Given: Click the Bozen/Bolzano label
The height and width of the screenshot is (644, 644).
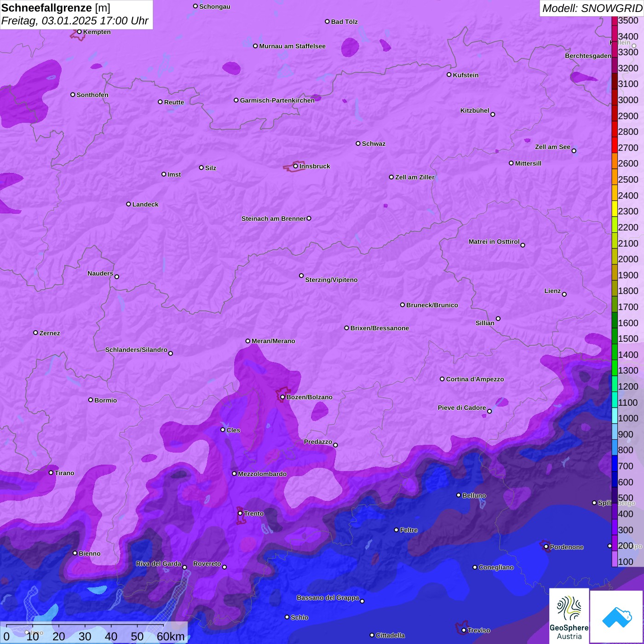Looking at the screenshot, I should pyautogui.click(x=310, y=397).
